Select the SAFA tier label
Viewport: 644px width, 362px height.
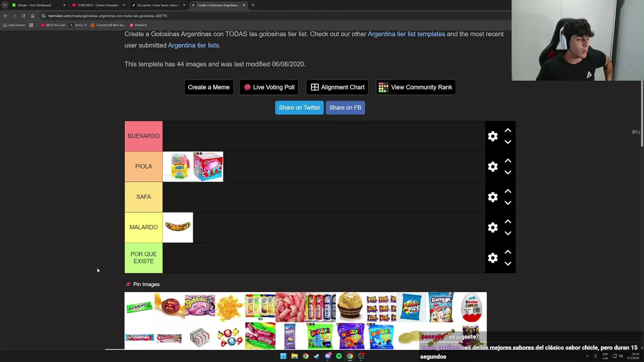(143, 197)
